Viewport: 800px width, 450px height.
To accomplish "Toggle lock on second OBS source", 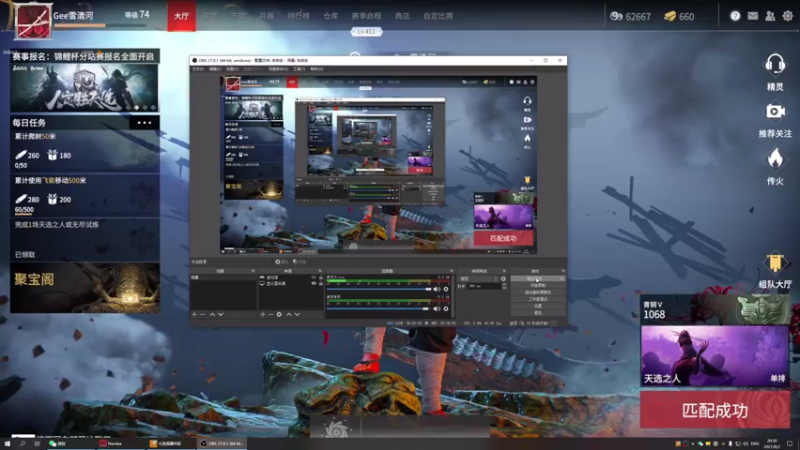I will tap(321, 283).
